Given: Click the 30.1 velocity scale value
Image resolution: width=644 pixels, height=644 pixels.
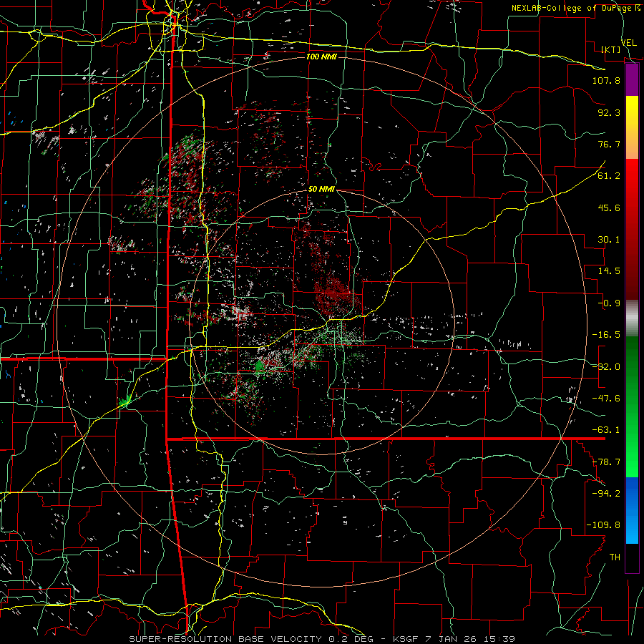Looking at the screenshot, I should pos(609,240).
